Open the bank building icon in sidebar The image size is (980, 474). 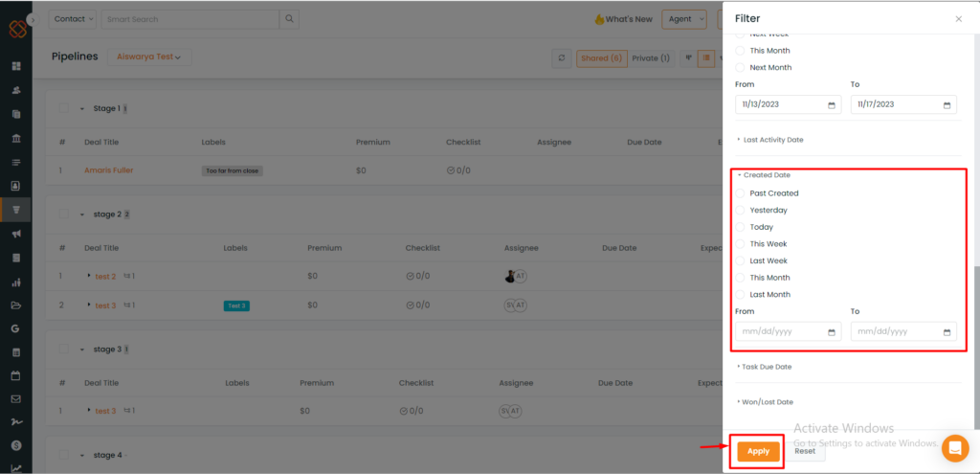tap(16, 138)
